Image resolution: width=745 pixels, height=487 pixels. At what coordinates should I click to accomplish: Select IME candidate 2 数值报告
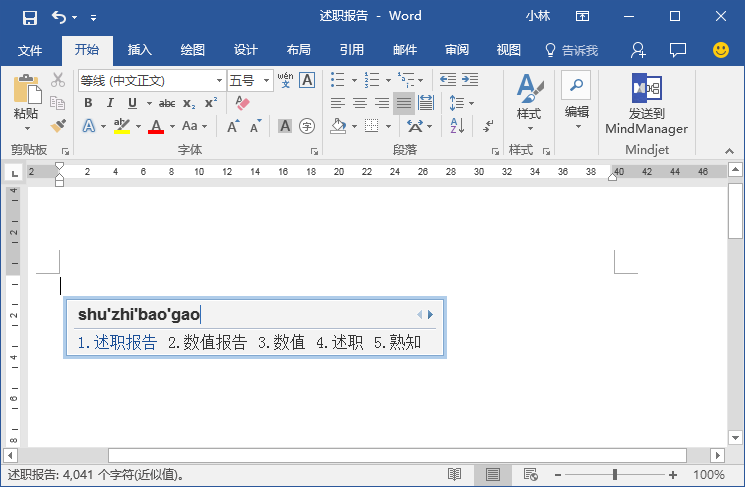(207, 343)
